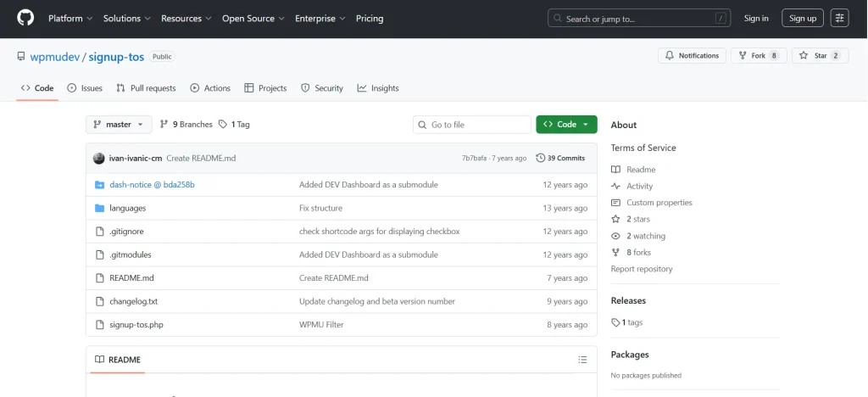868x397 pixels.
Task: Click ivan-ivanic-cm avatar image
Action: tap(99, 159)
